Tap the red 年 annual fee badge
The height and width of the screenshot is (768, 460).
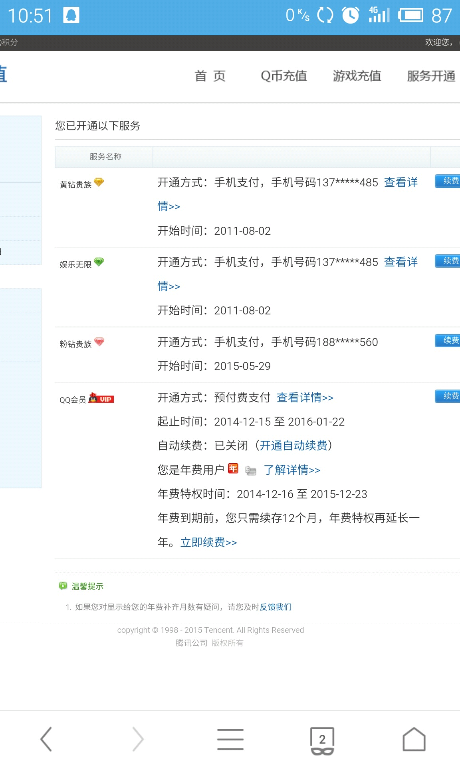point(233,469)
